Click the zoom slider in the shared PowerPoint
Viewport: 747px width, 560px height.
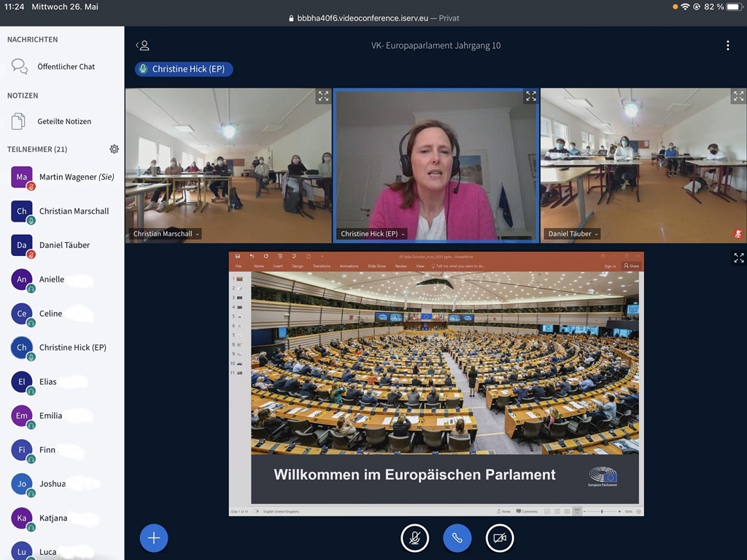point(601,511)
